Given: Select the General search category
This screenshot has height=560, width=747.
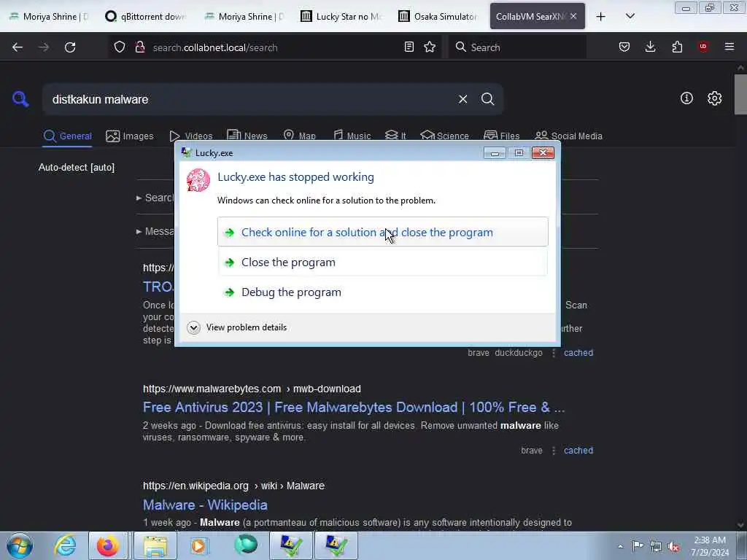Looking at the screenshot, I should coord(68,136).
